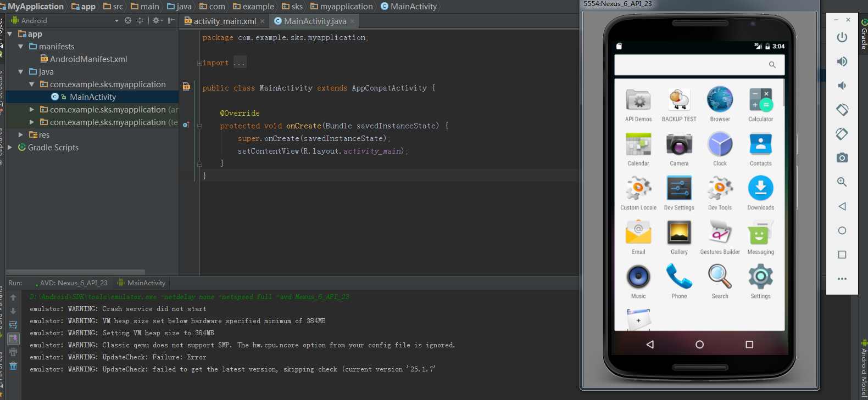Hide Project panel icon

click(x=171, y=20)
